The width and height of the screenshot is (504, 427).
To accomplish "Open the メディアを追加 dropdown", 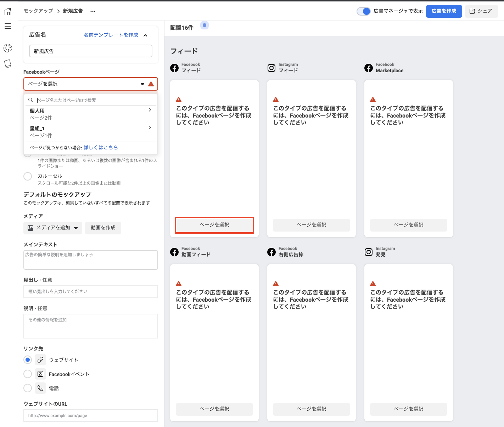I will (x=53, y=228).
